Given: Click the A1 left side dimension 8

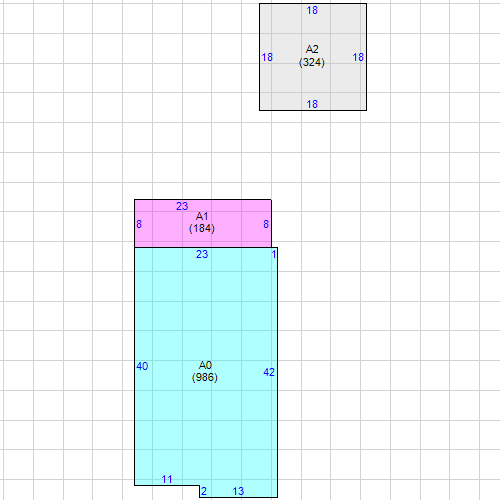Looking at the screenshot, I should pos(139,224).
